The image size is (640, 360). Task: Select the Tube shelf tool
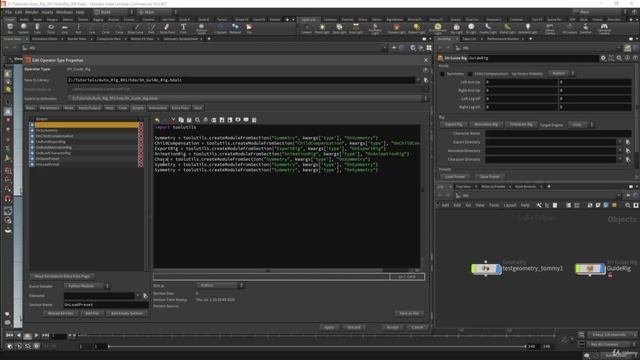pos(37,28)
